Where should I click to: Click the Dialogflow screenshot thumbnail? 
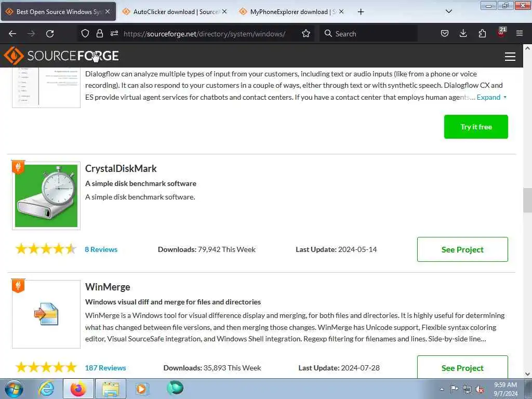46,87
